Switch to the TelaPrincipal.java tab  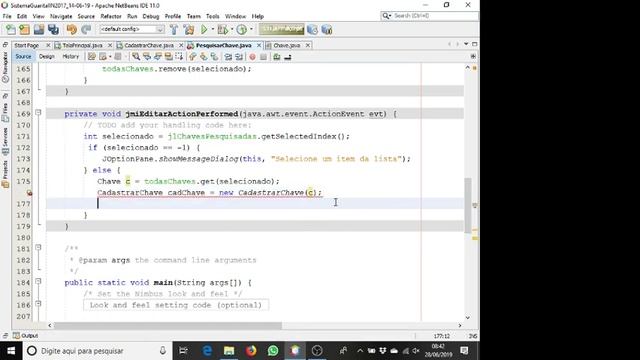[82, 45]
